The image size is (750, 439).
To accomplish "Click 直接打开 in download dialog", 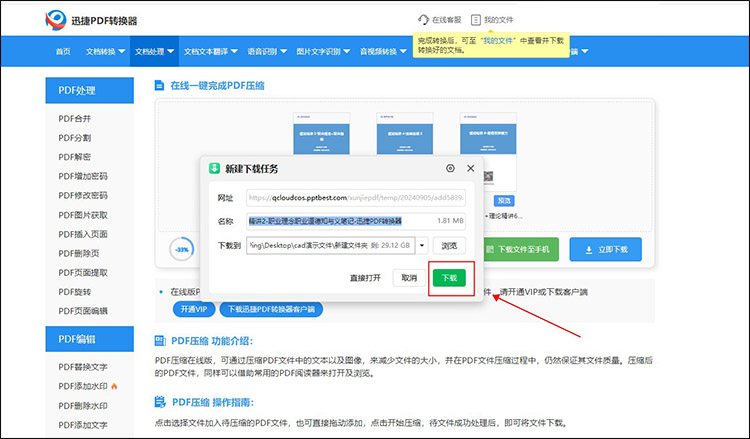I will click(x=365, y=278).
